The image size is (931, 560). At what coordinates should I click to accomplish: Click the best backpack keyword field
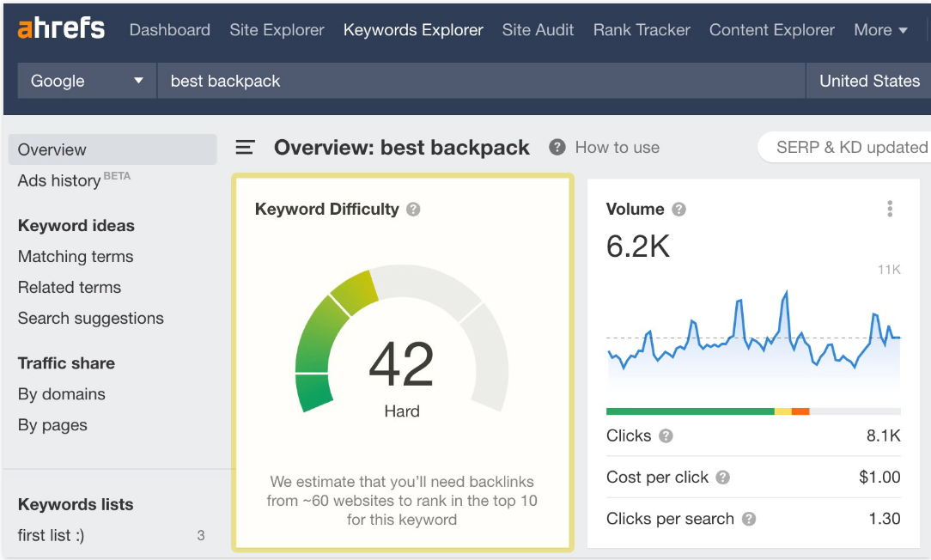(481, 81)
